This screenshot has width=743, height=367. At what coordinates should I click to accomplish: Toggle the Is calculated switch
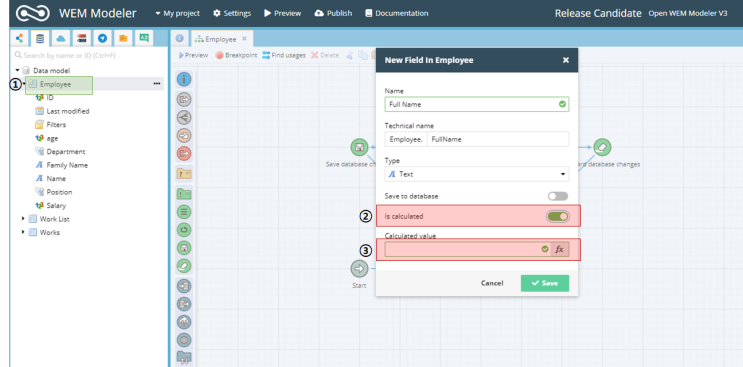(x=558, y=216)
